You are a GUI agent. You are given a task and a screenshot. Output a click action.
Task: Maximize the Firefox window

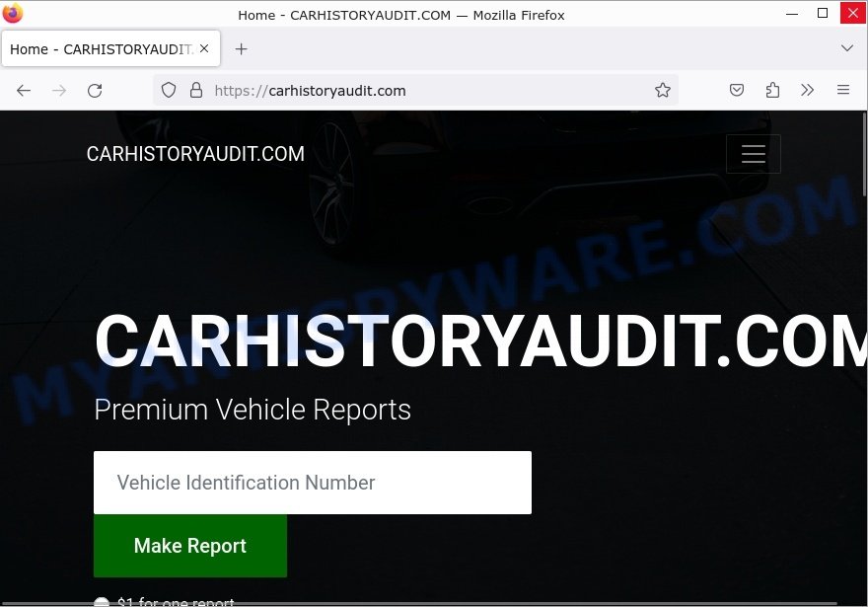[x=823, y=13]
